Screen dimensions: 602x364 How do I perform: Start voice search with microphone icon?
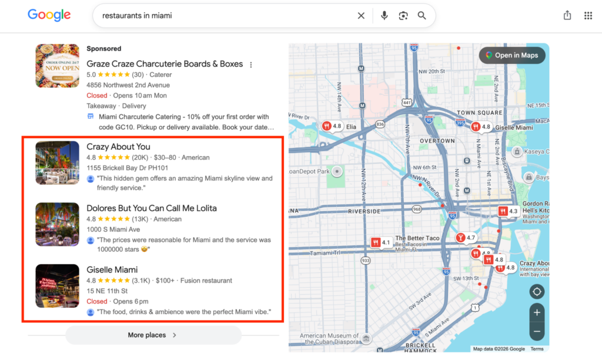(384, 16)
